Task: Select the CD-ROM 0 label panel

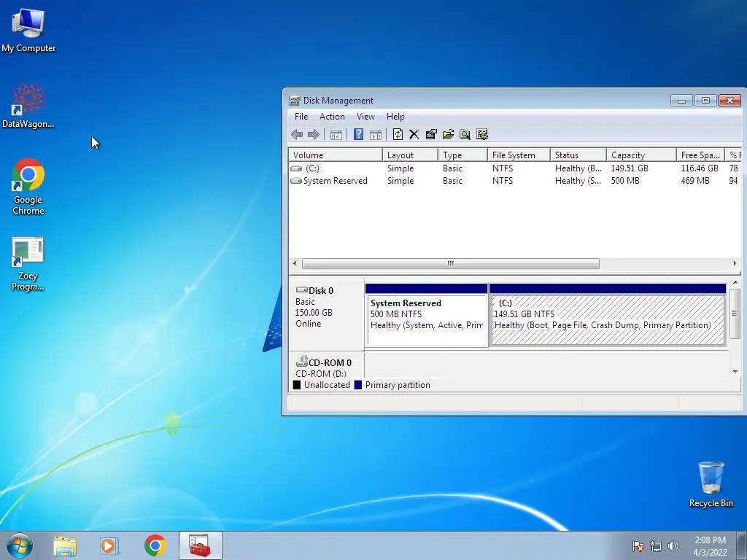Action: click(326, 366)
